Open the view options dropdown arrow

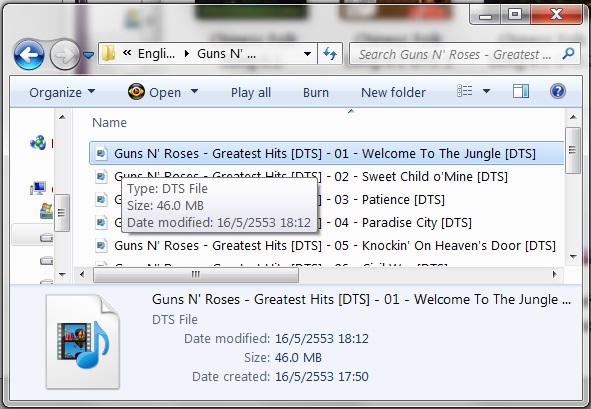pos(487,91)
